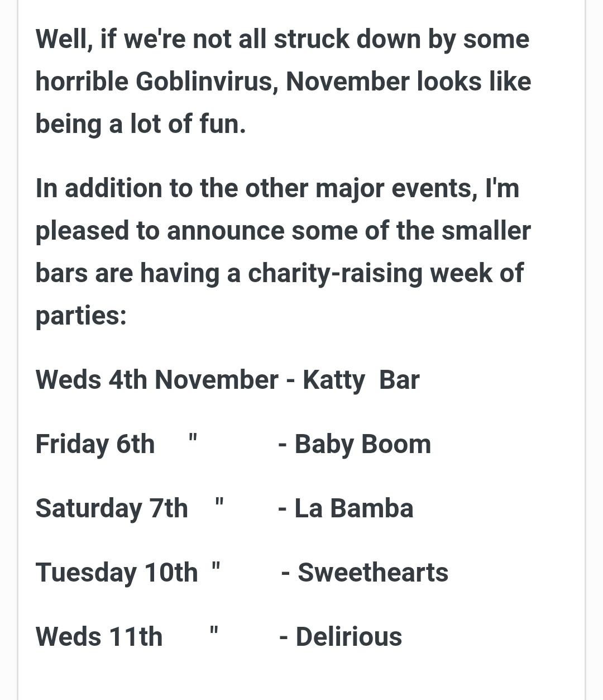Click the ditto mark beside 'Tuesday 10th'
The image size is (603, 700).
[x=216, y=566]
